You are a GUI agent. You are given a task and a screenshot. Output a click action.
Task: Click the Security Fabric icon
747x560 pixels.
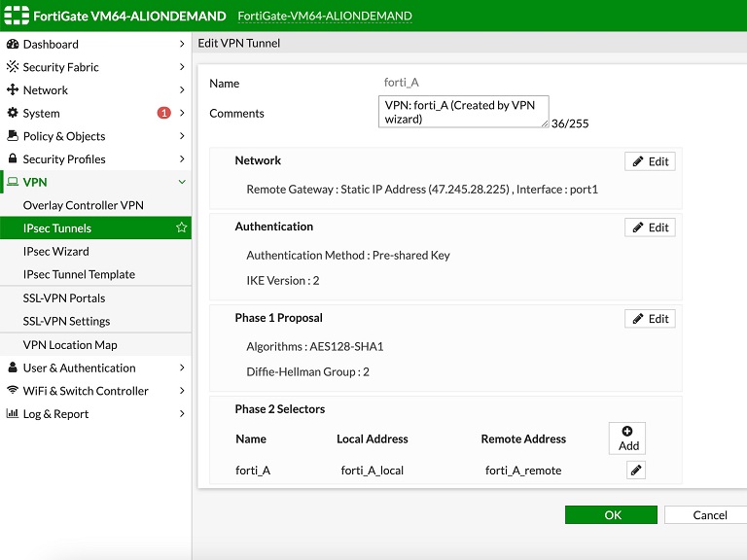pos(13,67)
